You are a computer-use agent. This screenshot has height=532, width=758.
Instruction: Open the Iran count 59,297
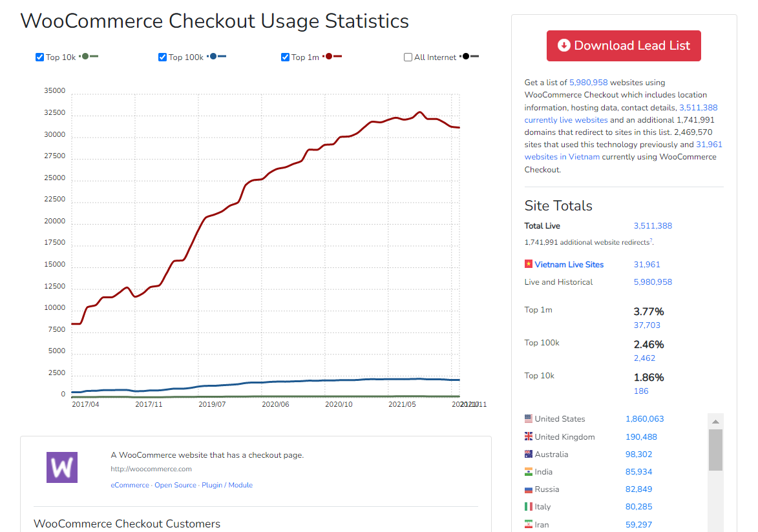point(638,524)
